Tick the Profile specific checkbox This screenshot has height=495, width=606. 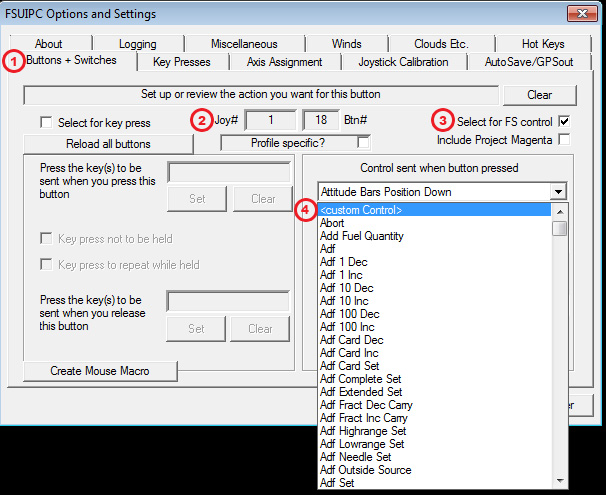[x=363, y=143]
